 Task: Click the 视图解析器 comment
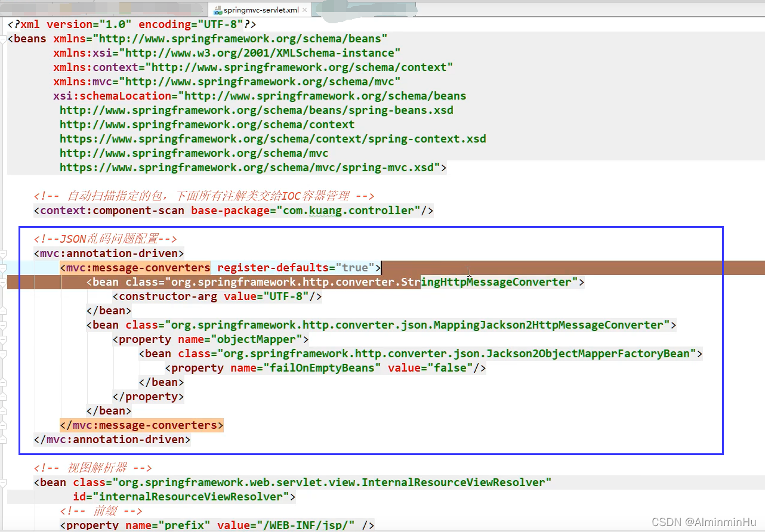coord(92,468)
